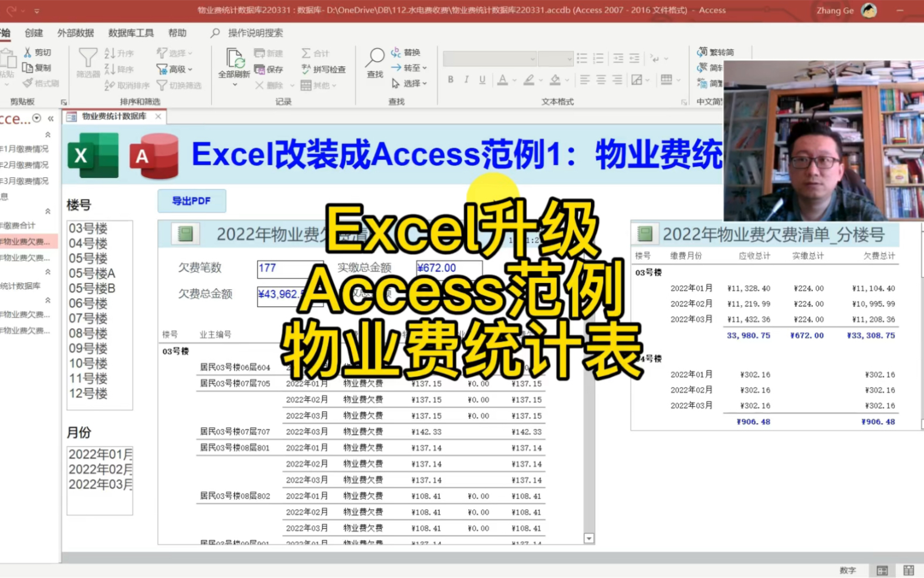Collapse navigation pane with double chevron
924x578 pixels.
click(51, 119)
